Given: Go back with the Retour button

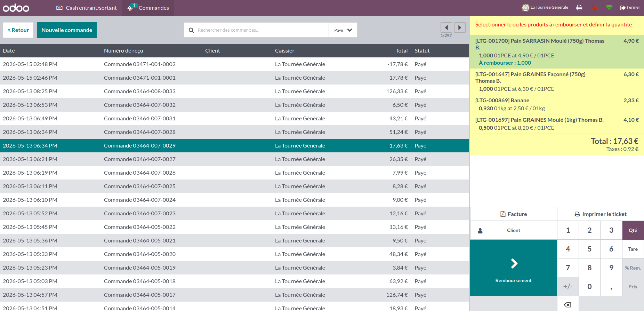Looking at the screenshot, I should point(18,30).
